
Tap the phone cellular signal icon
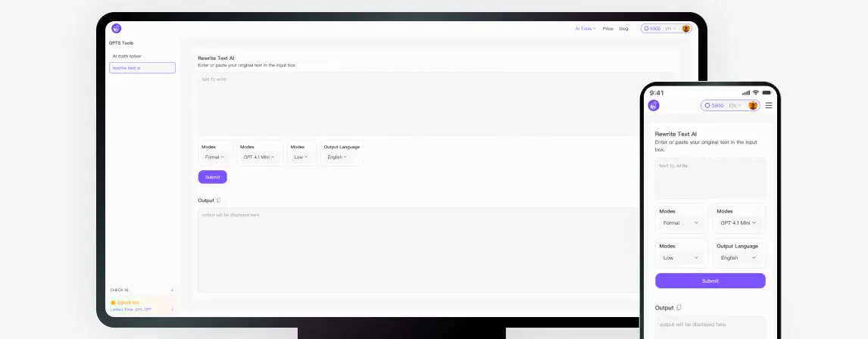[746, 92]
